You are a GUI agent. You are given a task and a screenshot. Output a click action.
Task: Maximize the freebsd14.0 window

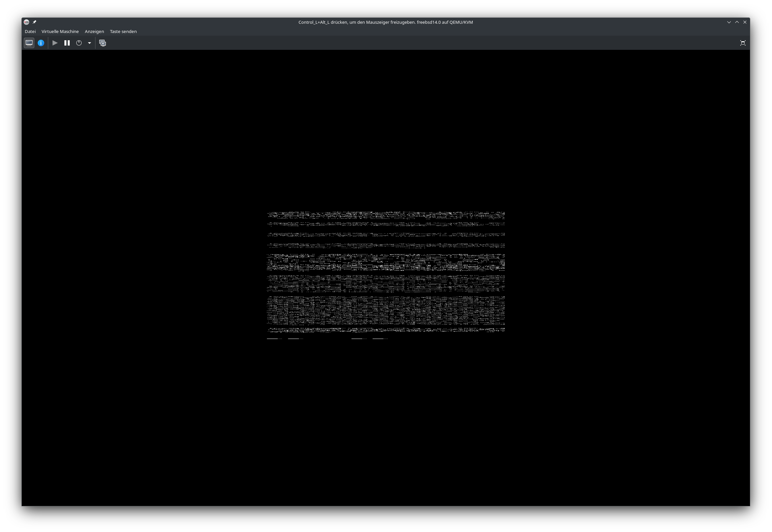(737, 22)
